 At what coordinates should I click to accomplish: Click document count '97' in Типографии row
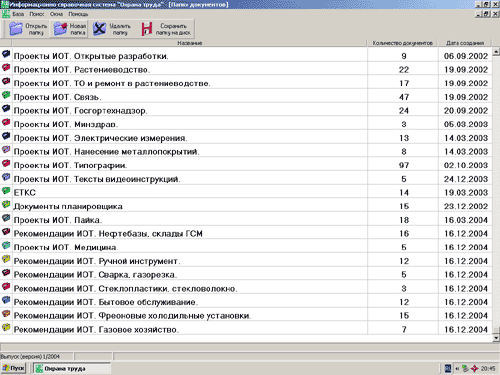(404, 165)
